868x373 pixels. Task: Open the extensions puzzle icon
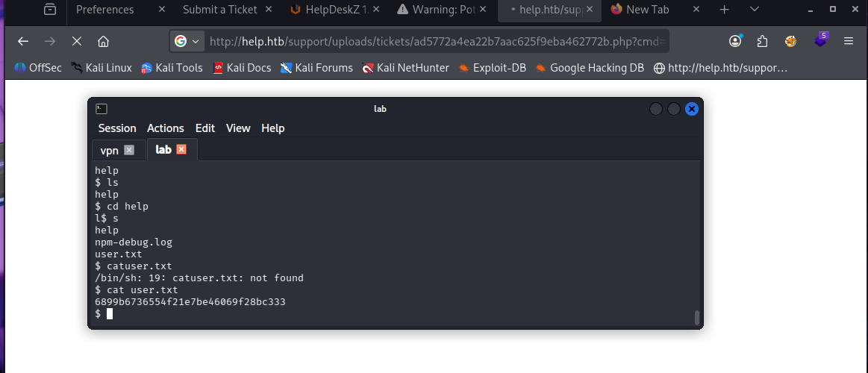click(x=762, y=41)
